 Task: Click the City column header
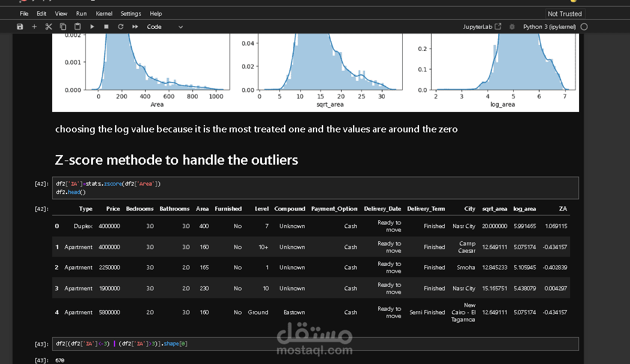click(x=470, y=209)
